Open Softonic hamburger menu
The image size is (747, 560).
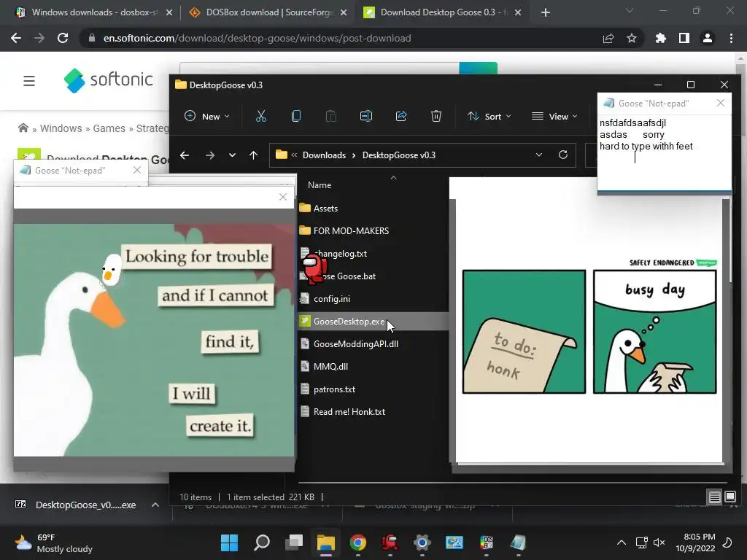coord(29,81)
